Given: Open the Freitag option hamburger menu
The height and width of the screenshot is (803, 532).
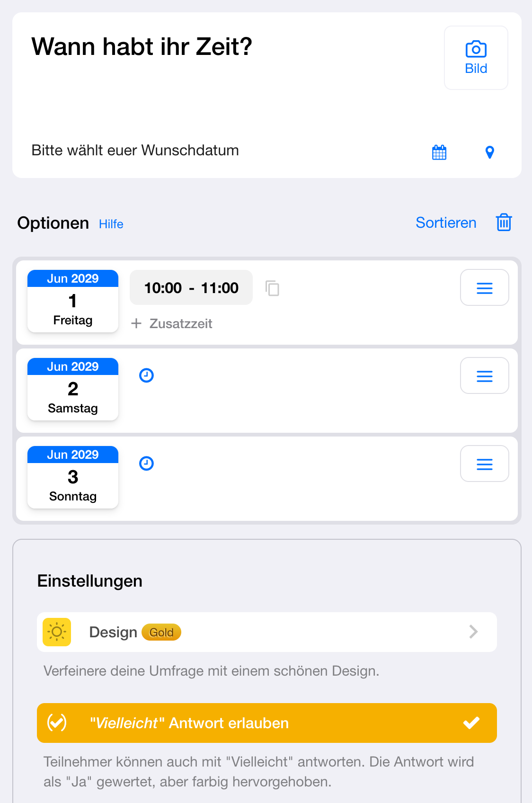Looking at the screenshot, I should pyautogui.click(x=484, y=288).
